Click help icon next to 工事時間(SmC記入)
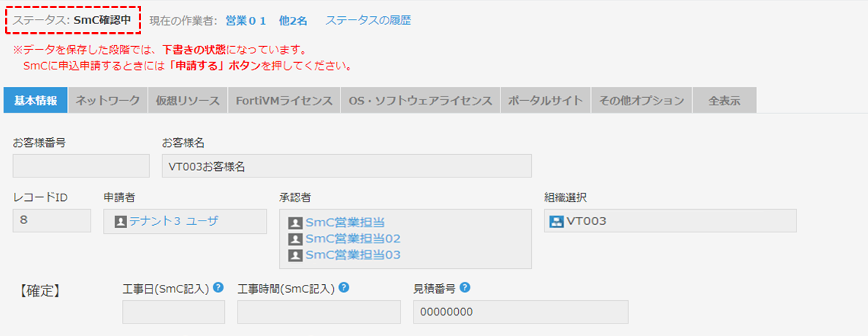This screenshot has width=868, height=336. pyautogui.click(x=344, y=287)
